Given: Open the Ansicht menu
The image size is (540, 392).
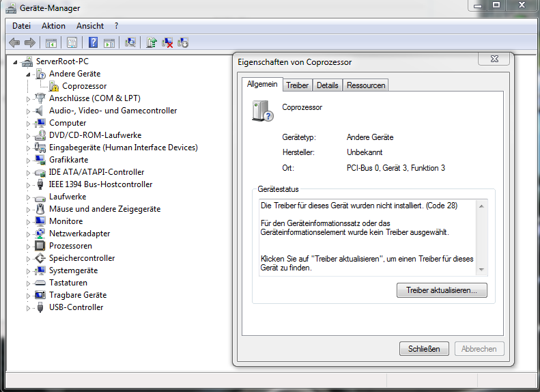Looking at the screenshot, I should pyautogui.click(x=90, y=26).
